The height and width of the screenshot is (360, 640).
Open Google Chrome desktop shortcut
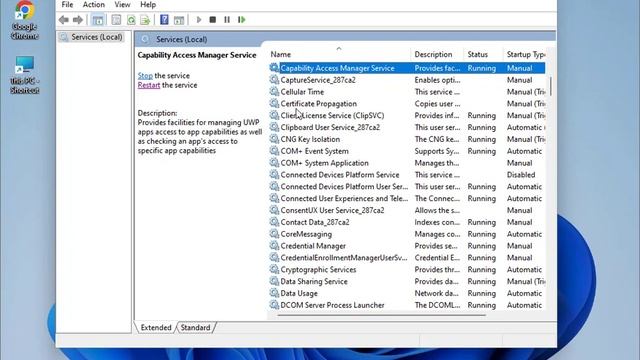pyautogui.click(x=24, y=20)
